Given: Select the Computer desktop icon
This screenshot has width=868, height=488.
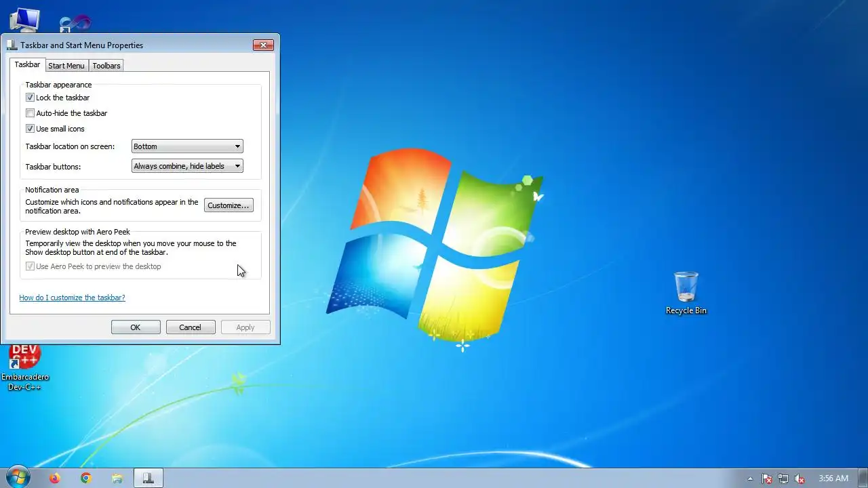Looking at the screenshot, I should click(25, 19).
